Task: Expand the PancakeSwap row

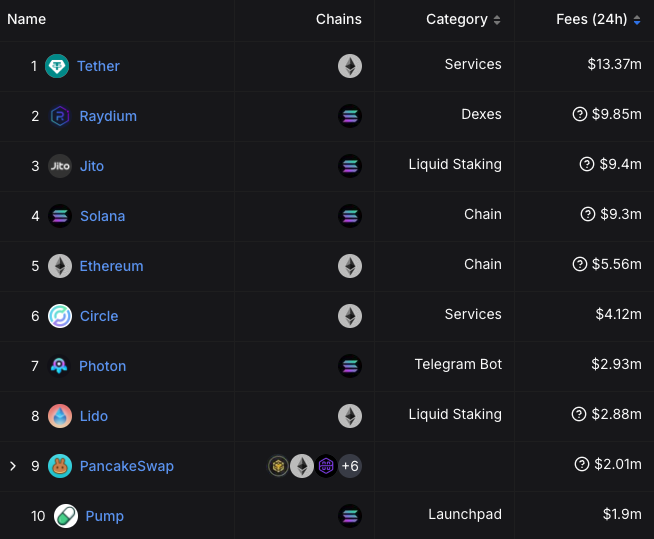Action: click(13, 466)
